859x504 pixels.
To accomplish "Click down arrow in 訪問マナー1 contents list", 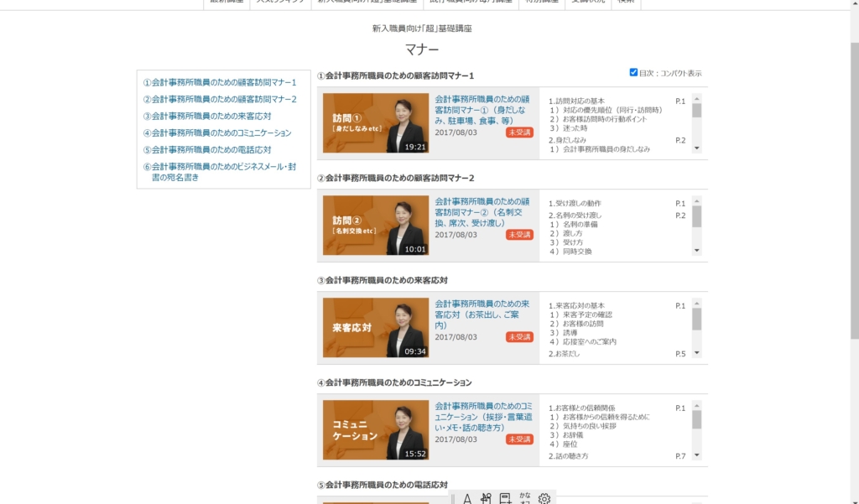I will 697,148.
